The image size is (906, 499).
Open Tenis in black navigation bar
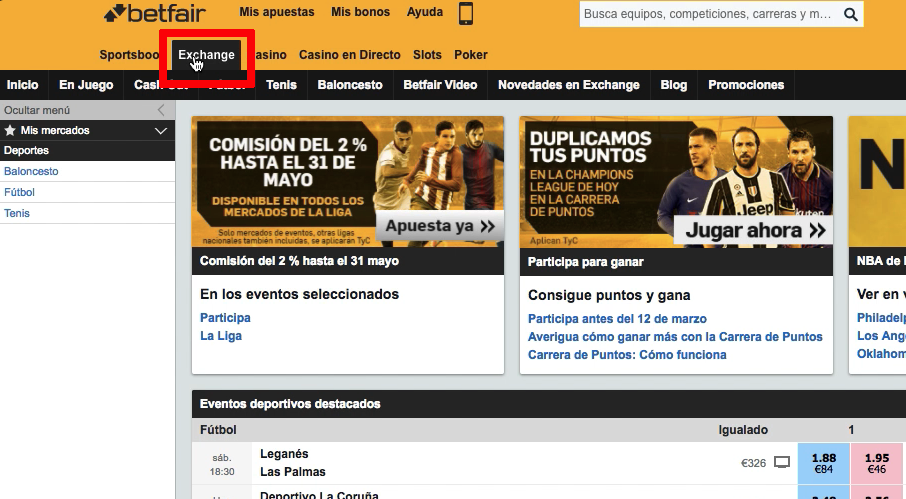coord(281,85)
